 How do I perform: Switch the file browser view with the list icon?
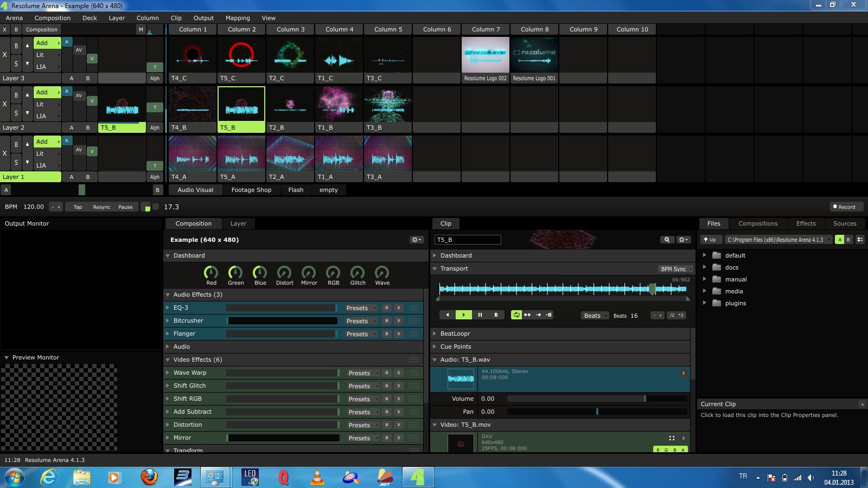(860, 240)
